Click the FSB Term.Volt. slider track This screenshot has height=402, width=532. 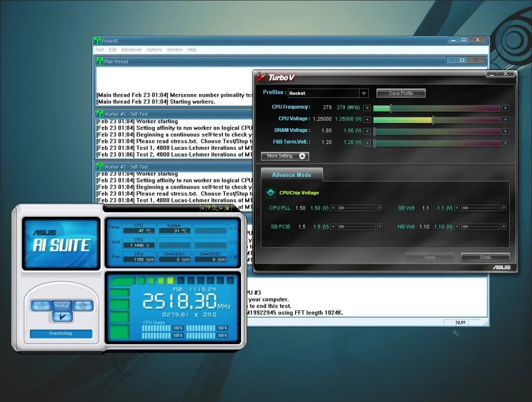(x=436, y=143)
